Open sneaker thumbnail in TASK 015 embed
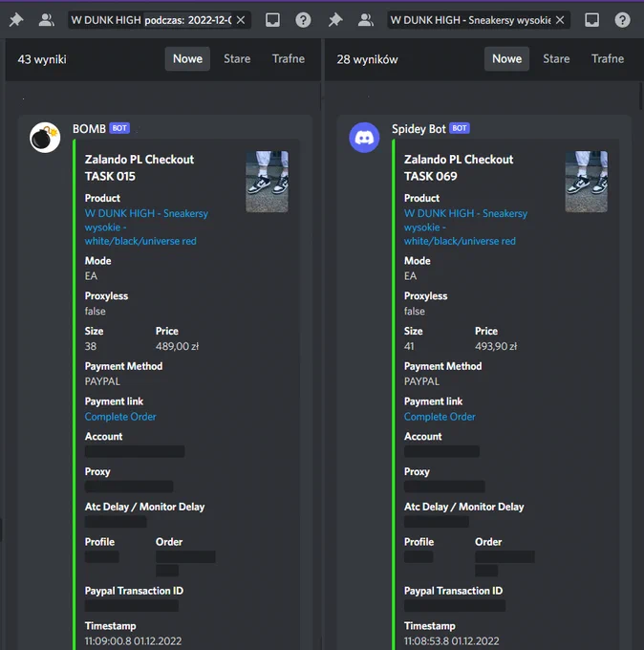Image resolution: width=644 pixels, height=650 pixels. click(x=267, y=182)
